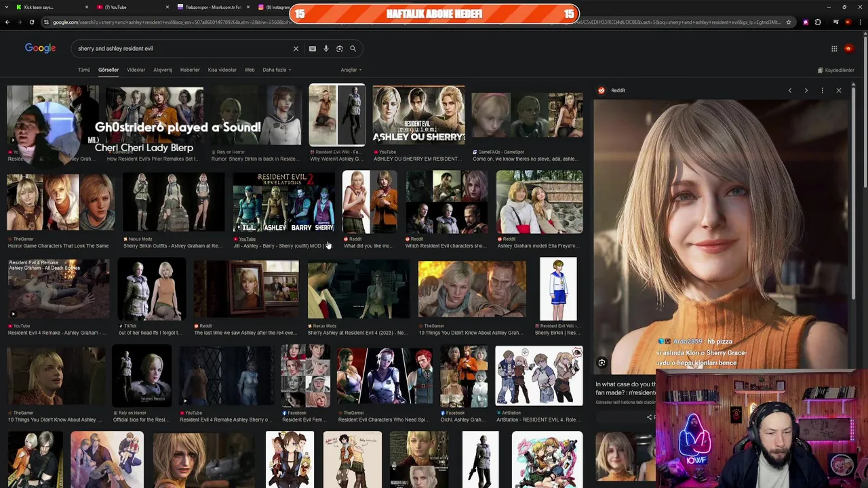Expand the Araçlar tools dropdown
The height and width of the screenshot is (488, 868).
pyautogui.click(x=351, y=70)
